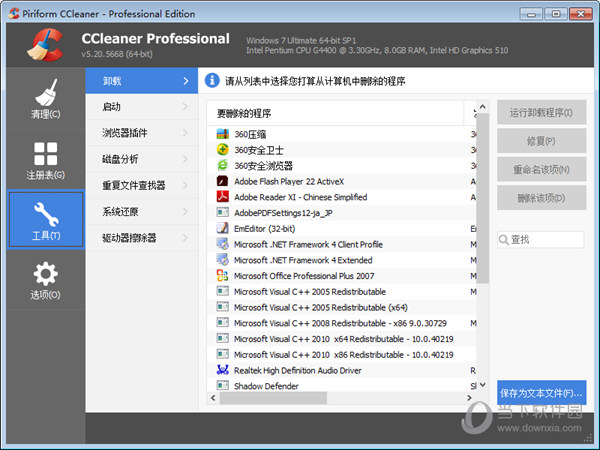Click the 360安全浏览器 icon

[x=223, y=165]
